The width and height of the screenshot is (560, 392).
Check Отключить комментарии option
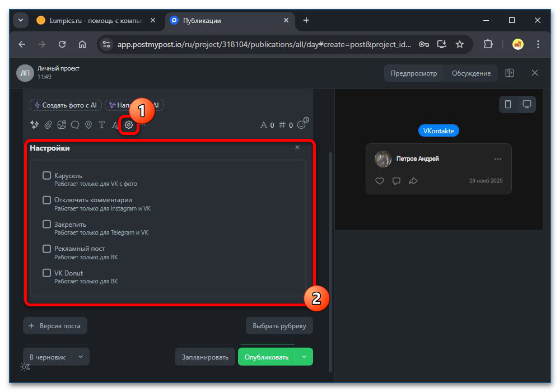click(x=47, y=200)
